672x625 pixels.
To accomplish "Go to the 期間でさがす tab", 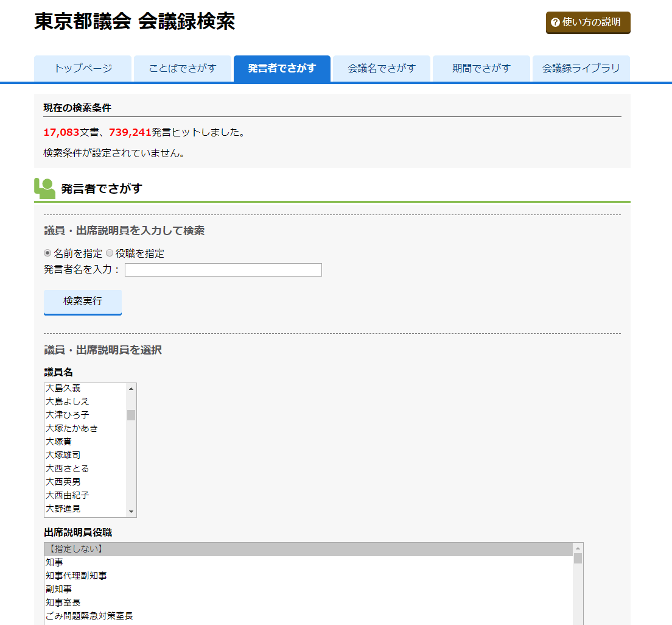I will pos(481,68).
